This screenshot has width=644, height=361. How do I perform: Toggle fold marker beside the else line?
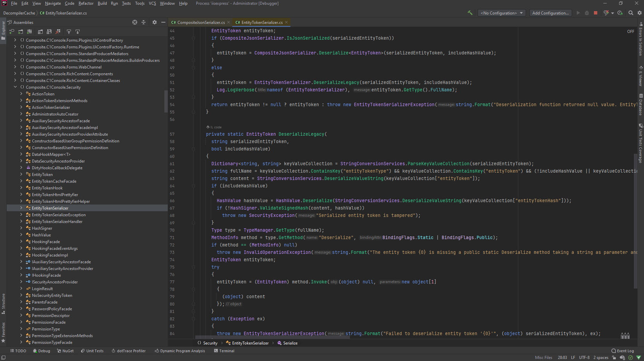pyautogui.click(x=193, y=68)
